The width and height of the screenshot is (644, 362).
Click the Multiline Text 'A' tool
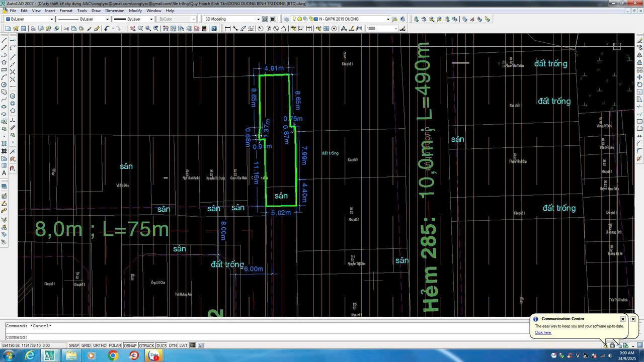tap(4, 173)
